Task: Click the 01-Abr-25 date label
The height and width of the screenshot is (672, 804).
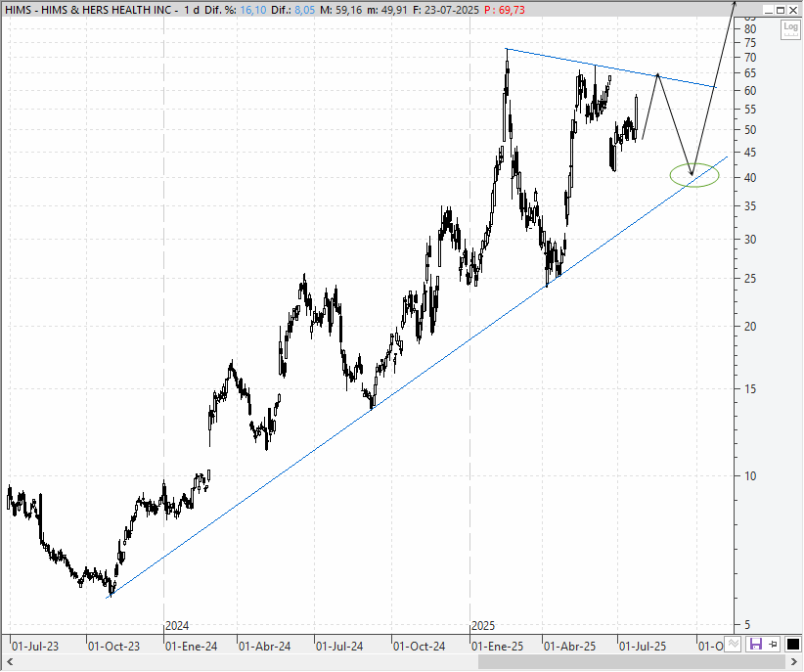Action: tap(569, 646)
